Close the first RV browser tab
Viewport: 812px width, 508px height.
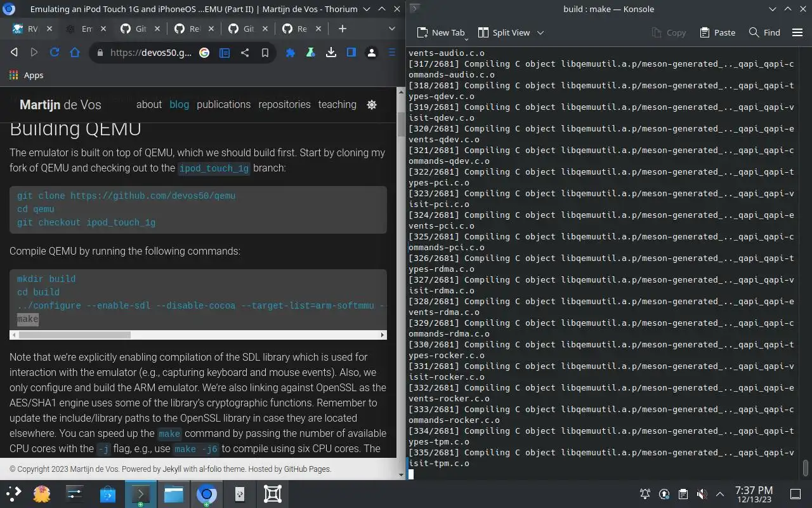pyautogui.click(x=49, y=29)
